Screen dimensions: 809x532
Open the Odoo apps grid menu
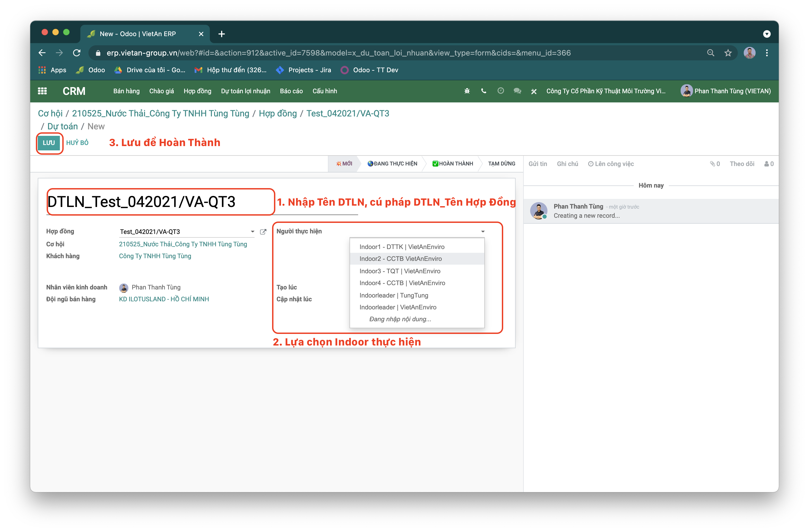(42, 91)
